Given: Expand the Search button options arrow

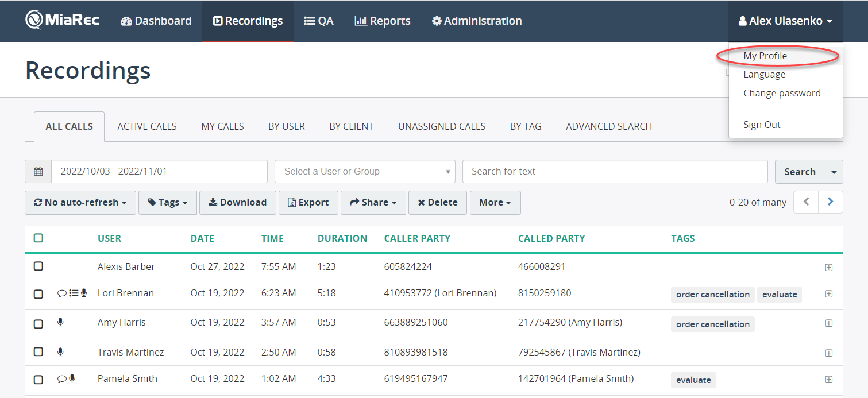Looking at the screenshot, I should point(834,172).
